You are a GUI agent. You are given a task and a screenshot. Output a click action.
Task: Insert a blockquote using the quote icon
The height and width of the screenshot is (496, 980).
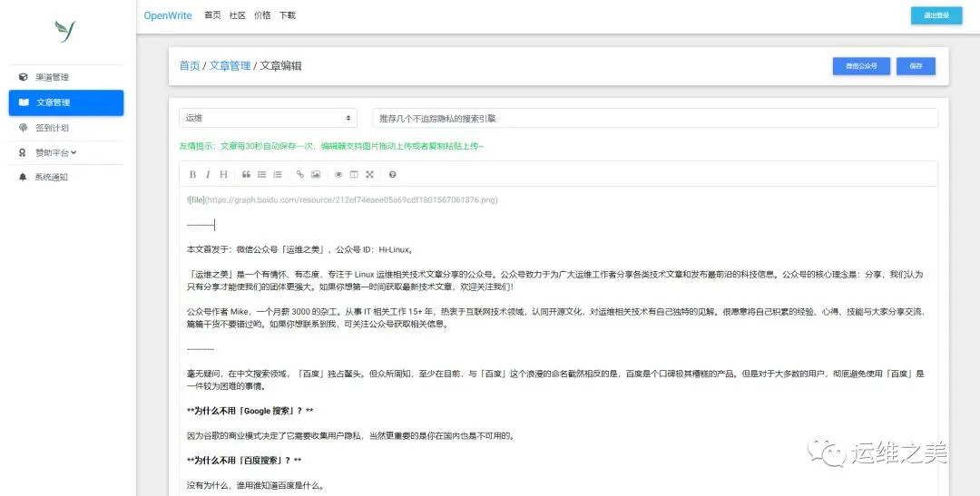pyautogui.click(x=246, y=174)
